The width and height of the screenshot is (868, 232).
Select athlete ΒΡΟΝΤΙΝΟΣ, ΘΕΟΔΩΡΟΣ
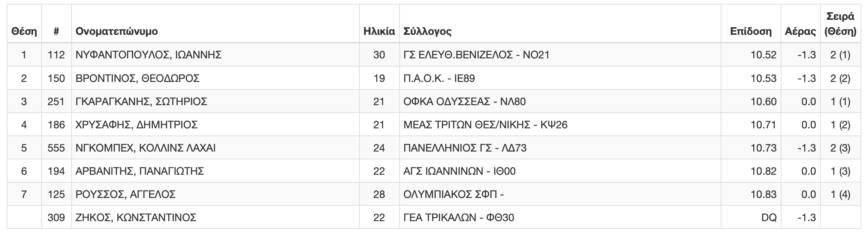pos(138,78)
